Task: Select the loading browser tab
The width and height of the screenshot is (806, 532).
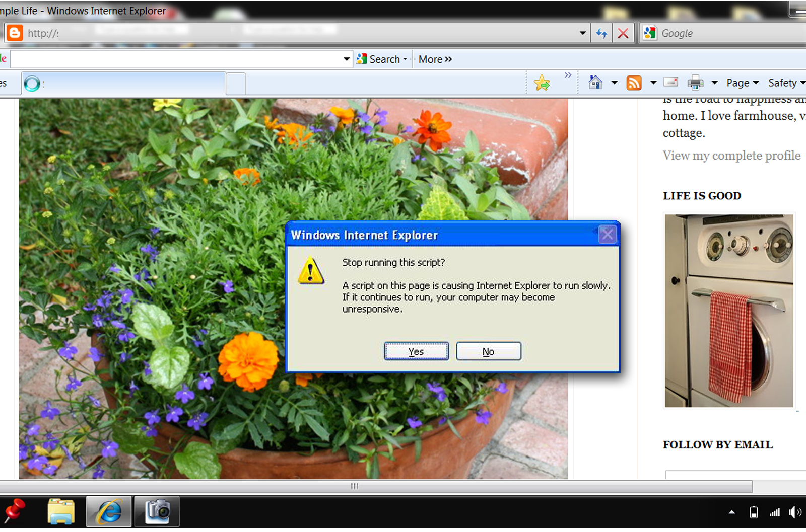Action: coord(123,83)
